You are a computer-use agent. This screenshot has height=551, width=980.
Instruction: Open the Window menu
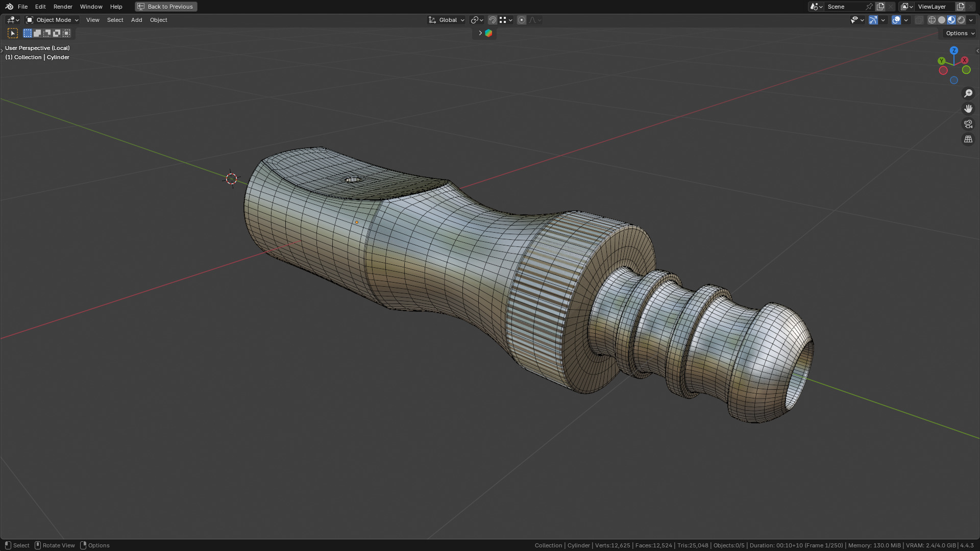91,7
